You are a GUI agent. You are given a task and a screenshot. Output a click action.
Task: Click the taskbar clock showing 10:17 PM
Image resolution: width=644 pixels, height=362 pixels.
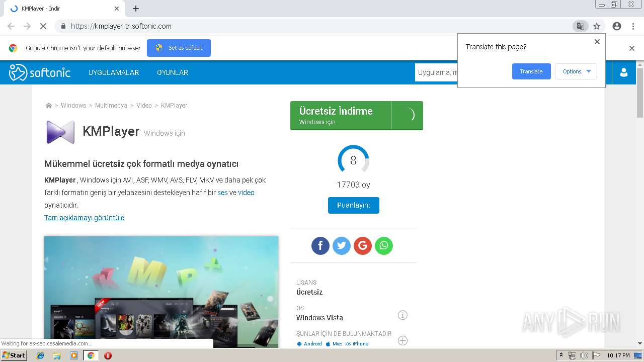pos(618,355)
